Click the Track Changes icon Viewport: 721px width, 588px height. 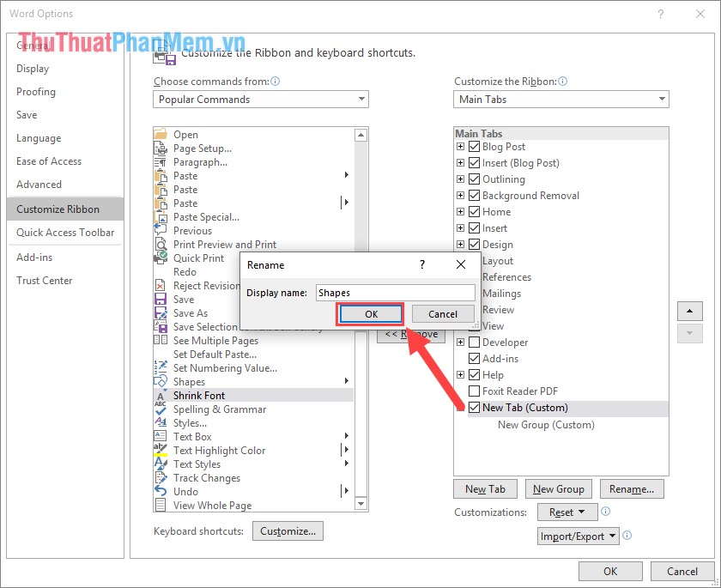coord(161,477)
